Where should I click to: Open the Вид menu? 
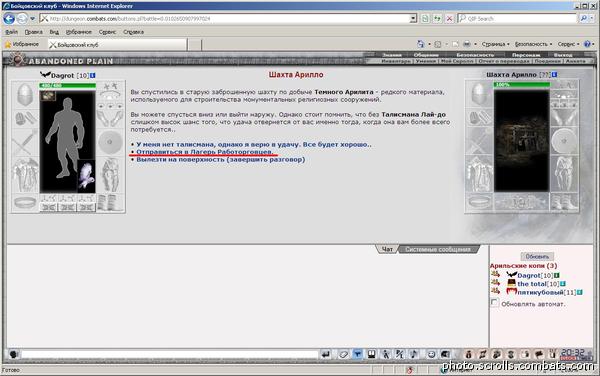[x=54, y=32]
